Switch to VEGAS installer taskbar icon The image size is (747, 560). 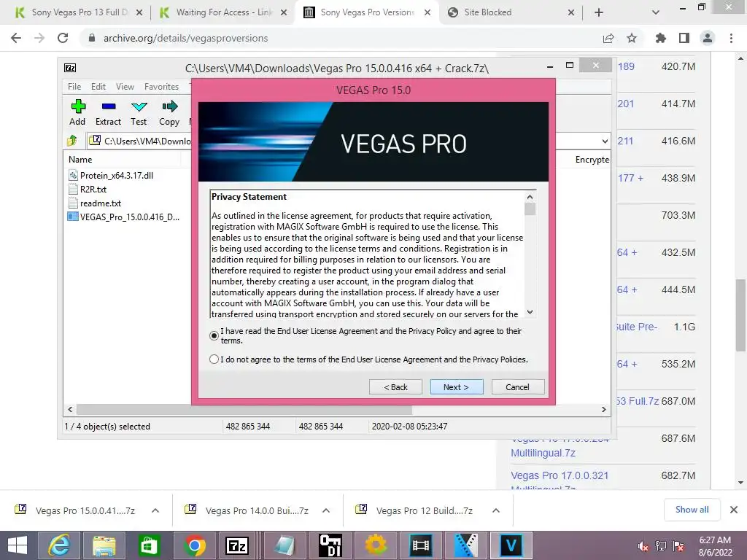pyautogui.click(x=511, y=545)
